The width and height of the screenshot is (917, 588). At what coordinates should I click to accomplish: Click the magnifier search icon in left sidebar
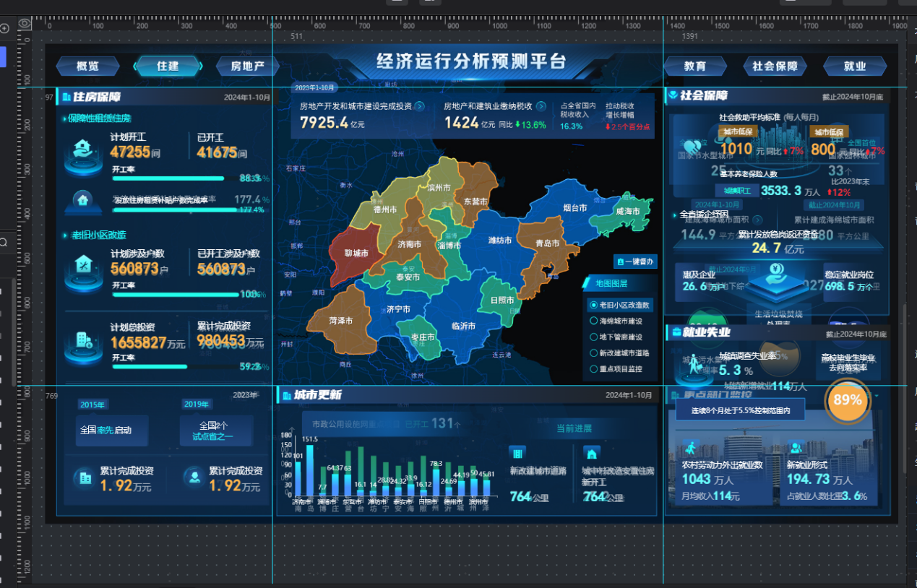pos(4,243)
